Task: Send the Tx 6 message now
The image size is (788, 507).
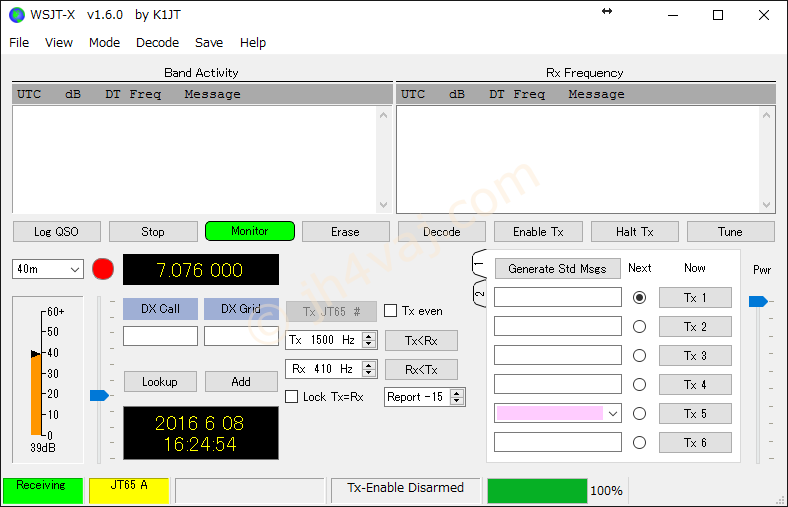Action: (x=695, y=443)
